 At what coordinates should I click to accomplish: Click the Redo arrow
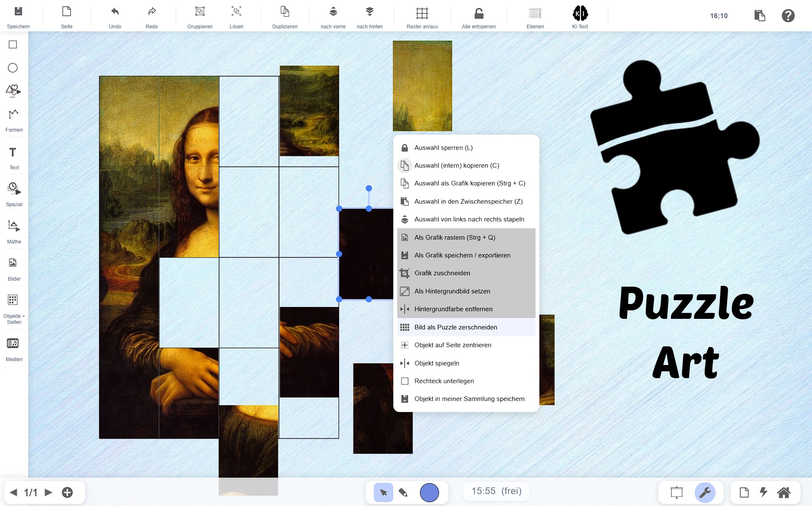pos(152,12)
